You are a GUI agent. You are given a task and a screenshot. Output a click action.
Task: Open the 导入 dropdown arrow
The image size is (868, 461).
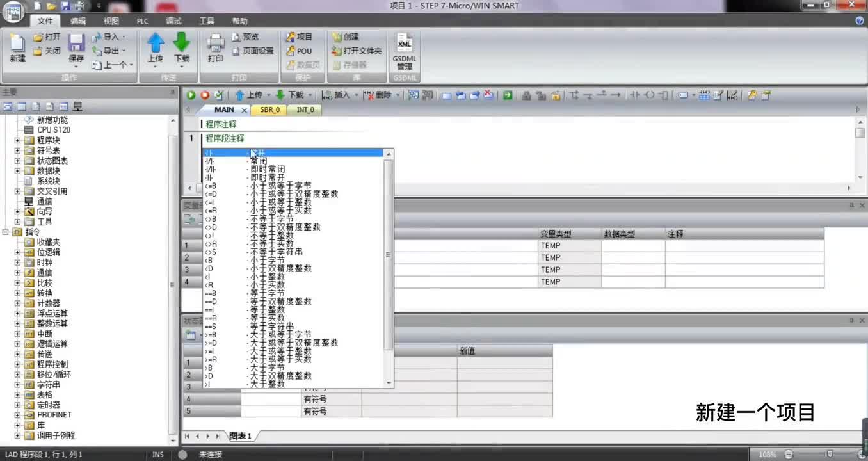125,37
